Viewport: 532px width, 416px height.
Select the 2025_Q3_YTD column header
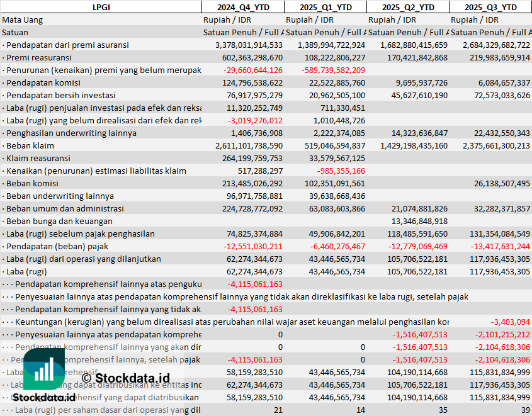pyautogui.click(x=490, y=7)
